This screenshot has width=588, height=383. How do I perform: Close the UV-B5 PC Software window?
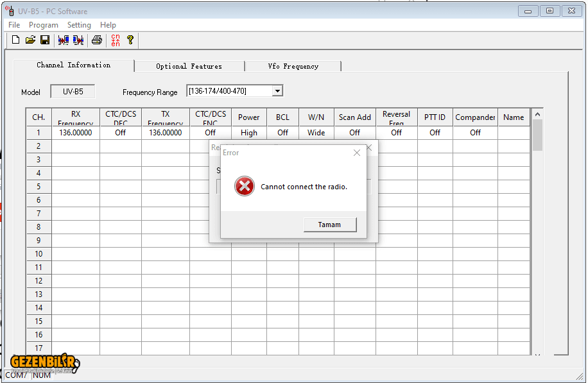[x=571, y=11]
